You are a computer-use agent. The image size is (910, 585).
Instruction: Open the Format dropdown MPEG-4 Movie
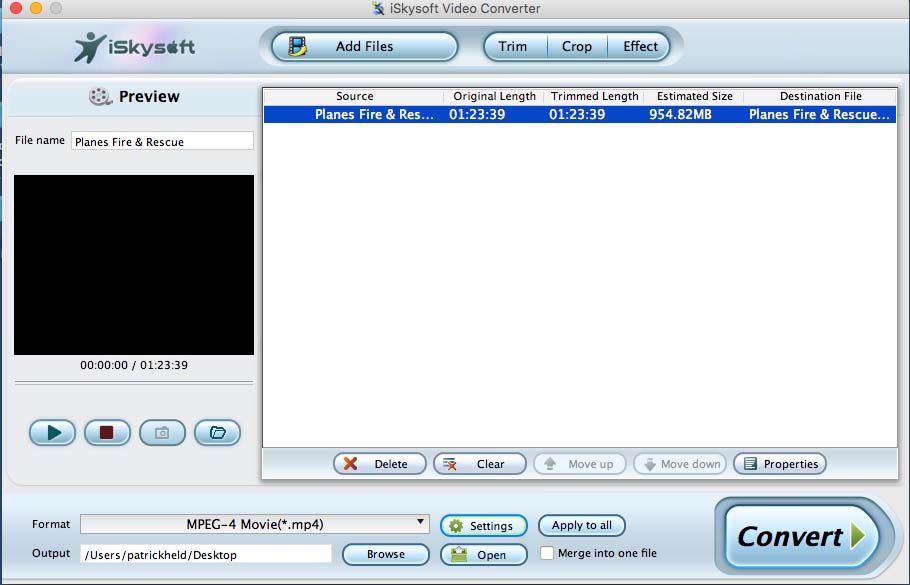pyautogui.click(x=255, y=524)
